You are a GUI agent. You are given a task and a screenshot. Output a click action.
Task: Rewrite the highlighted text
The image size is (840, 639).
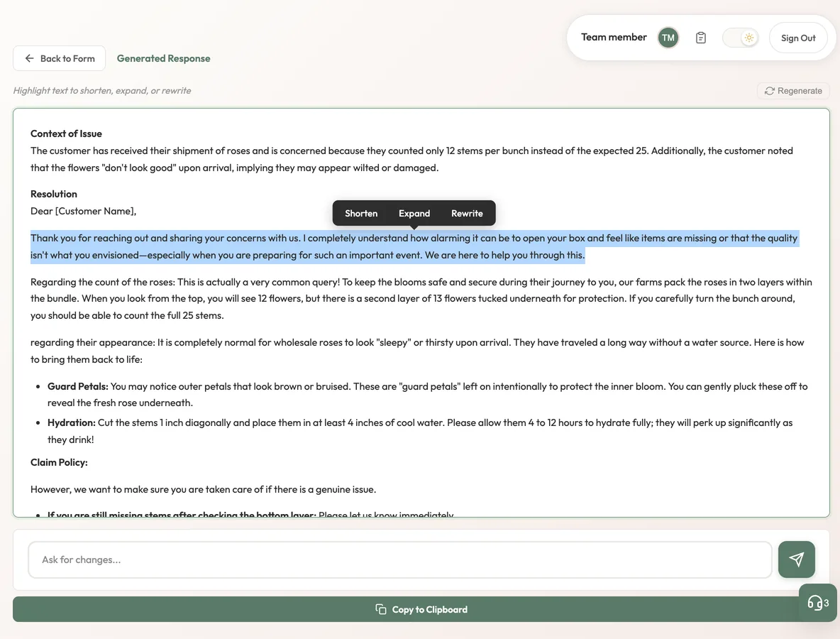(467, 214)
